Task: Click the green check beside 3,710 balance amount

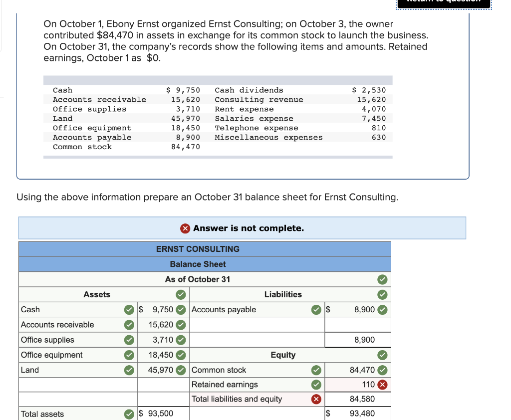Action: (x=181, y=340)
